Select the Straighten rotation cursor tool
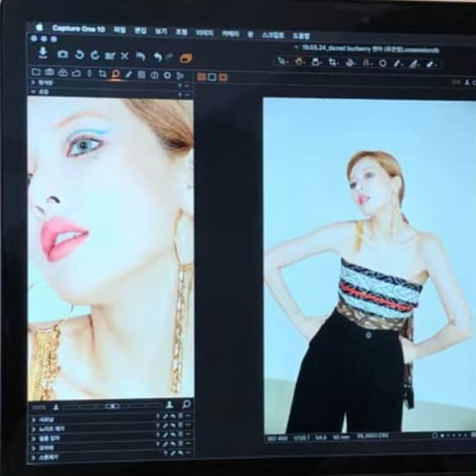Image resolution: width=476 pixels, height=476 pixels. [x=351, y=62]
